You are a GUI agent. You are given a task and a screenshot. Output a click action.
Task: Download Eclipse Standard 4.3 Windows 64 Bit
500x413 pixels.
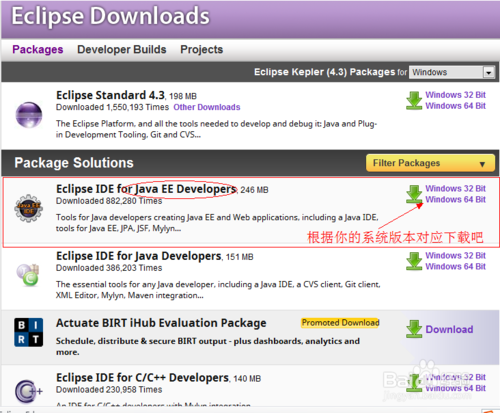click(455, 106)
